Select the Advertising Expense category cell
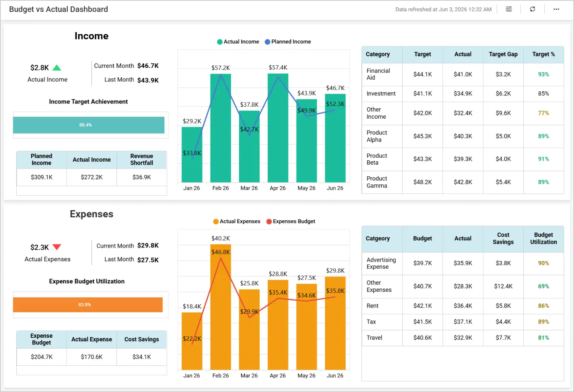Viewport: 574px width, 392px height. [382, 263]
